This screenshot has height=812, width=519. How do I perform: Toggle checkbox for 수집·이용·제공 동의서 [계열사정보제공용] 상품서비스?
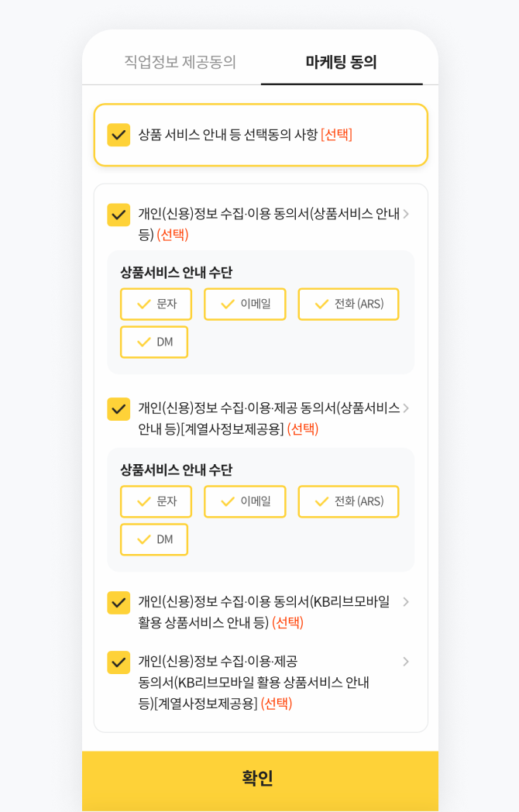[x=119, y=408]
